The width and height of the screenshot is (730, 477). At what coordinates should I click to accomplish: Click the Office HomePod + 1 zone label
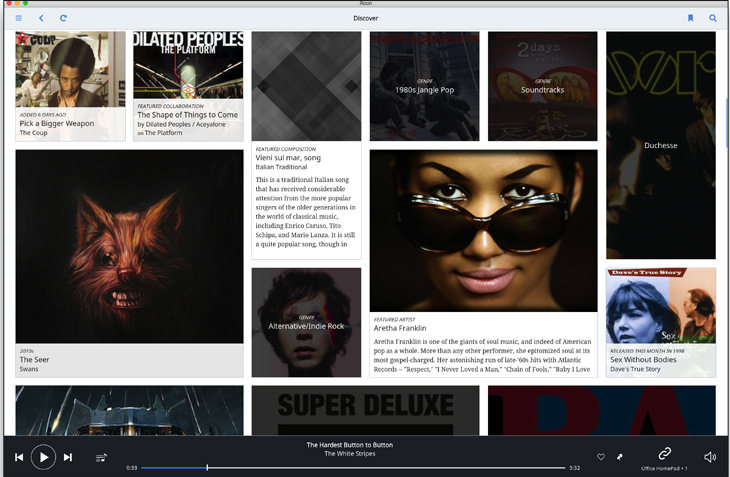click(x=664, y=468)
